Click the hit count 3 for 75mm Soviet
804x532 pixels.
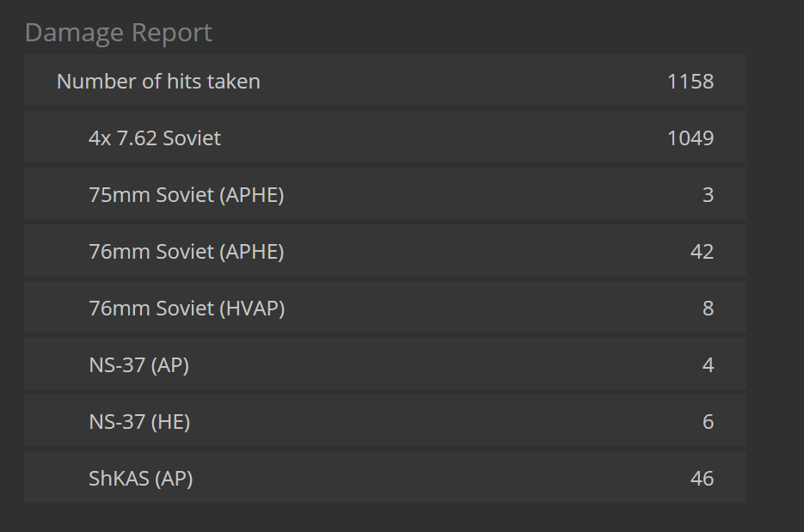(708, 195)
